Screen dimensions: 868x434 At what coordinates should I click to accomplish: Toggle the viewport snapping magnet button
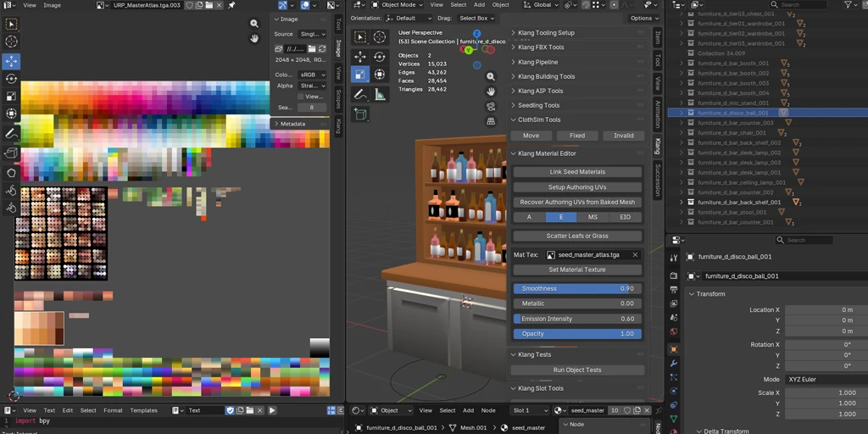(x=586, y=4)
